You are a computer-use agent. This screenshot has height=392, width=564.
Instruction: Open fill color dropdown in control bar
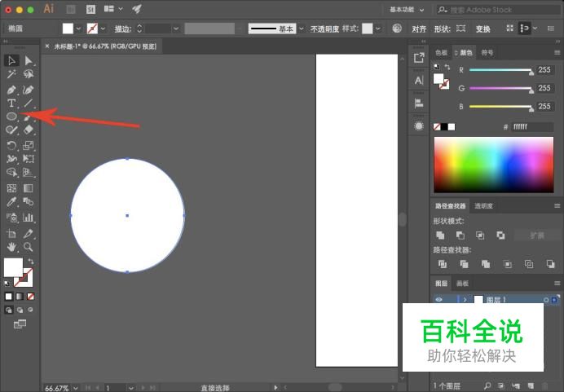[78, 29]
